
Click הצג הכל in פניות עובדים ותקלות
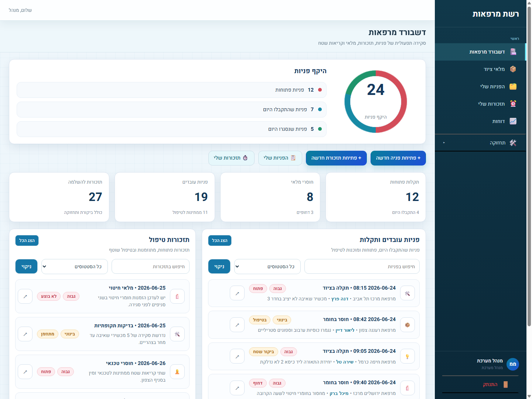coord(220,241)
